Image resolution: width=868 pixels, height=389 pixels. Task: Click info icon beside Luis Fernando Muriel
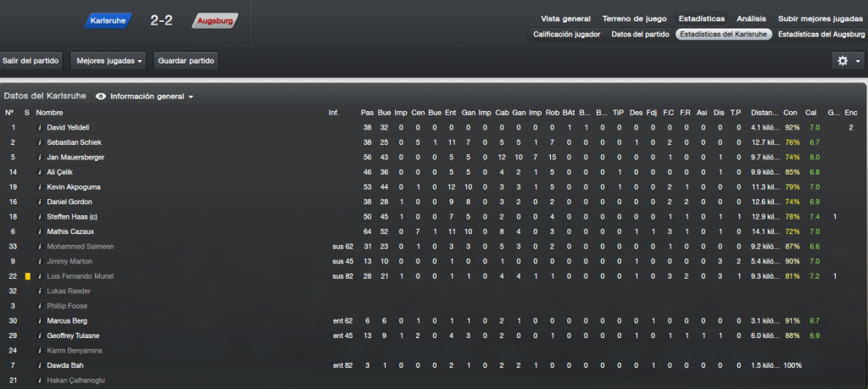40,276
